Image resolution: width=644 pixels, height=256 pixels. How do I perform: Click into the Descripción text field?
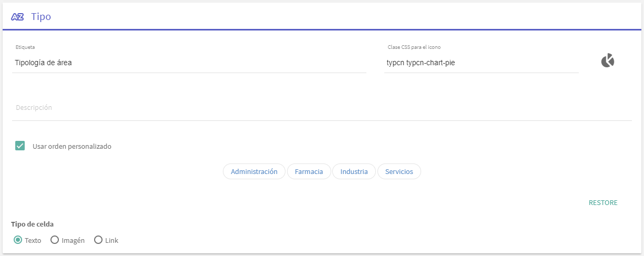pos(322,108)
